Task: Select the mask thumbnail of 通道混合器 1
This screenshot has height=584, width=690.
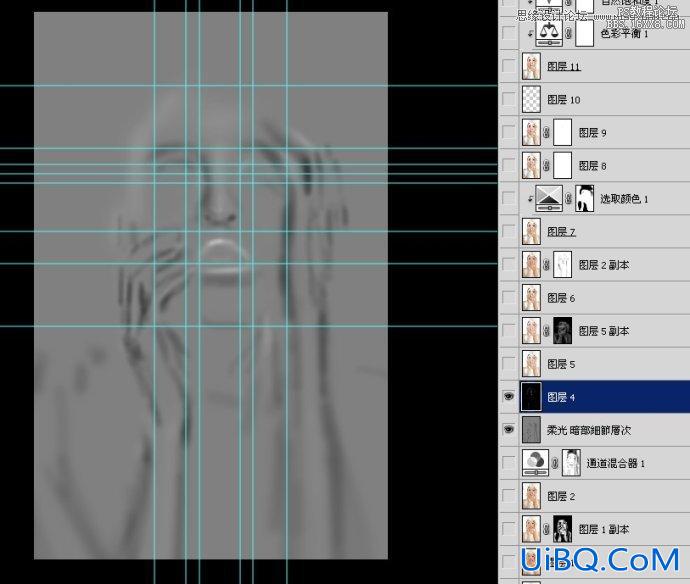Action: [571, 463]
